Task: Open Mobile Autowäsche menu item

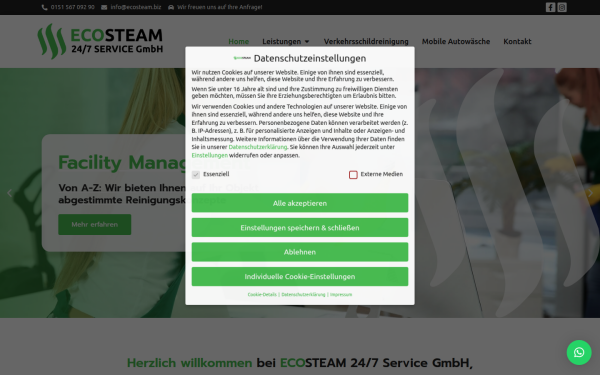Action: (456, 41)
